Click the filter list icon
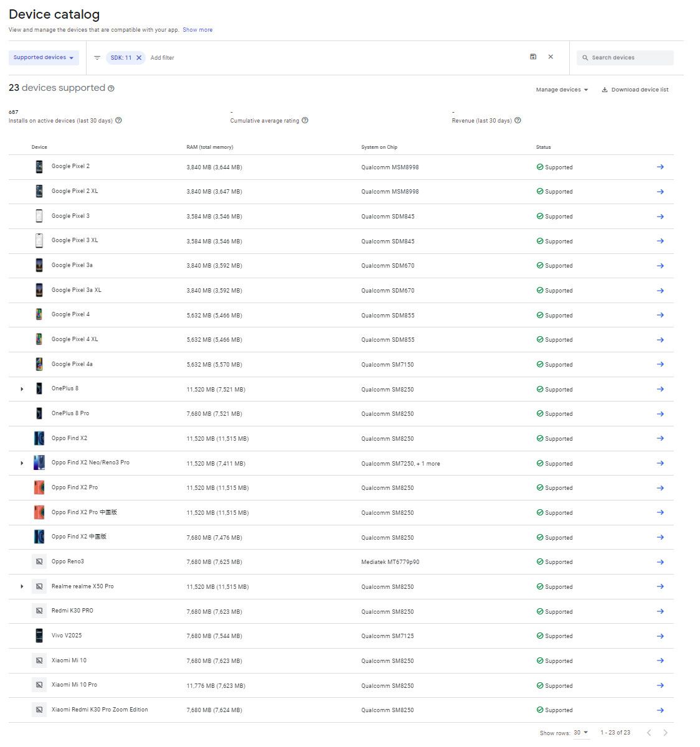 pyautogui.click(x=97, y=58)
